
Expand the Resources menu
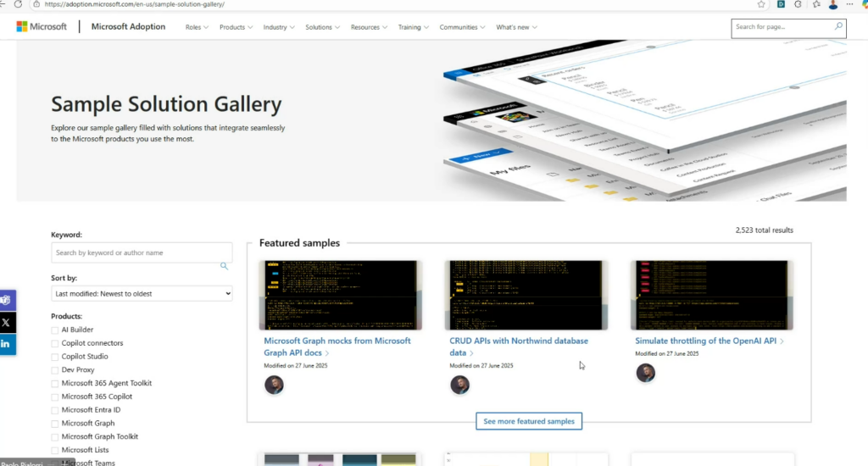click(369, 27)
